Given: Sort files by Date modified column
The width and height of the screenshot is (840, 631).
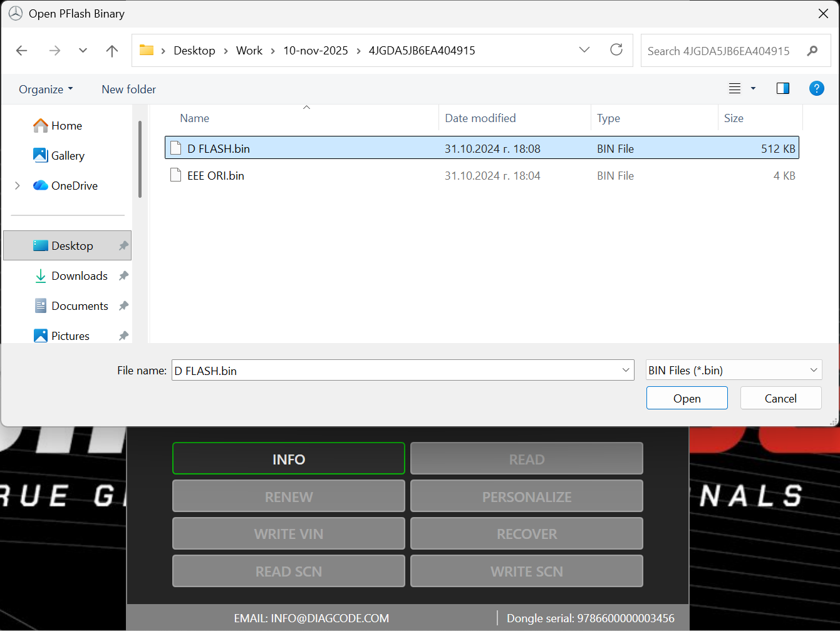Looking at the screenshot, I should 480,118.
